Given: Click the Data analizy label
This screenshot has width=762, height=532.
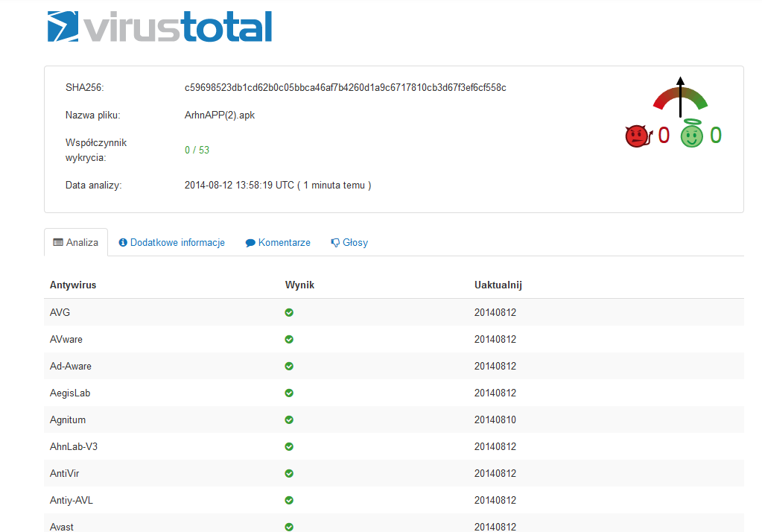Looking at the screenshot, I should 93,186.
